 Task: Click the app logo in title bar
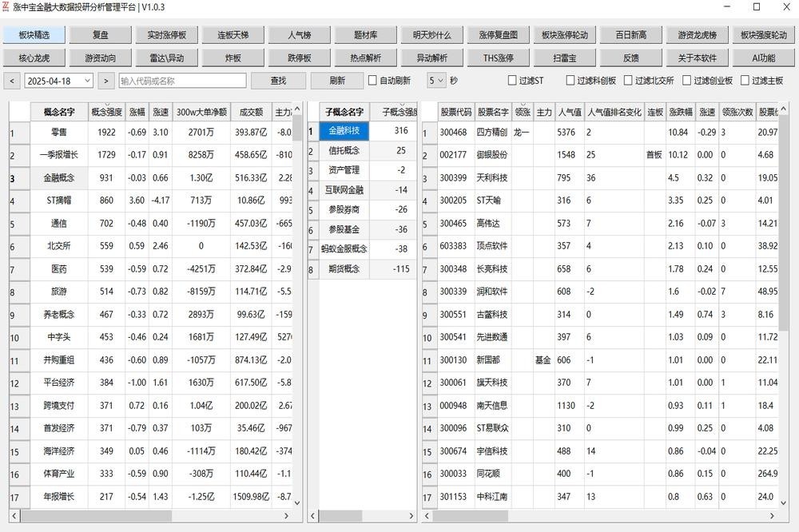[6, 7]
